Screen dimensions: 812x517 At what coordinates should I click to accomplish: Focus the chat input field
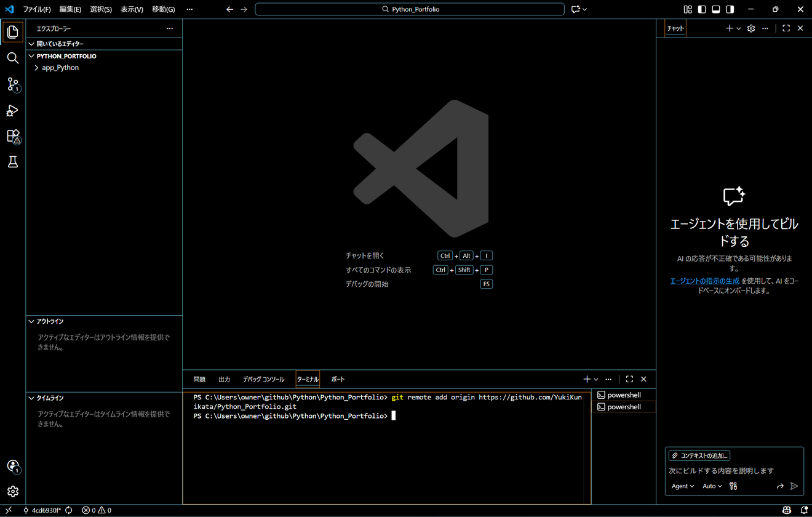pyautogui.click(x=734, y=471)
